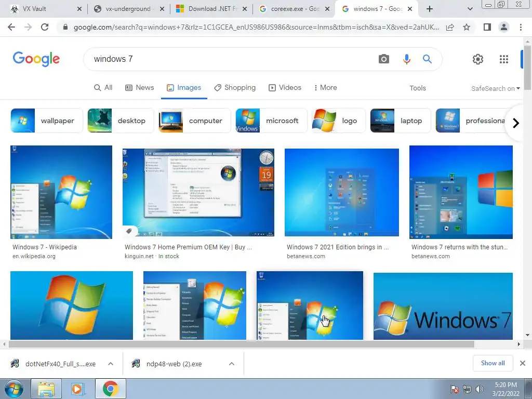Filter images by desktop chip

click(121, 121)
